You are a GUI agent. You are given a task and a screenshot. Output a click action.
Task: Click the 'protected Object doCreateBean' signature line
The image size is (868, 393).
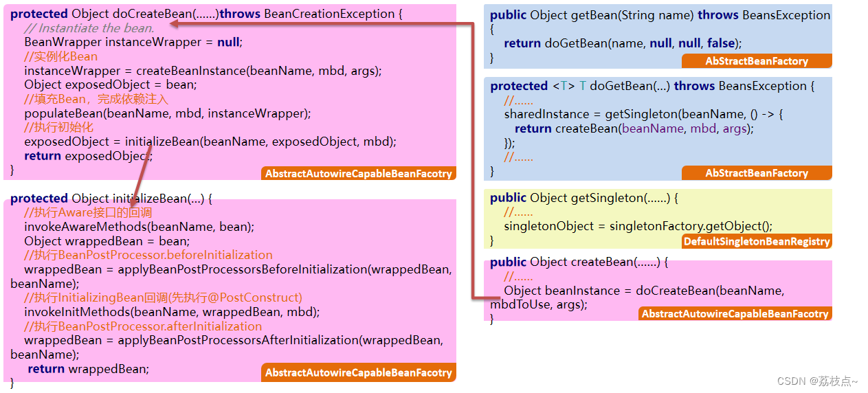pyautogui.click(x=206, y=14)
